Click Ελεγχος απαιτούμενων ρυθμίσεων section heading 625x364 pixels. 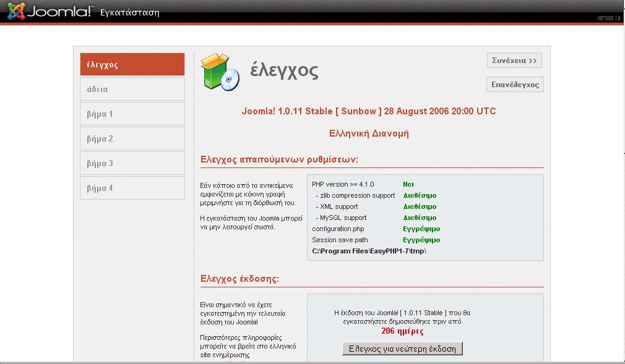280,159
